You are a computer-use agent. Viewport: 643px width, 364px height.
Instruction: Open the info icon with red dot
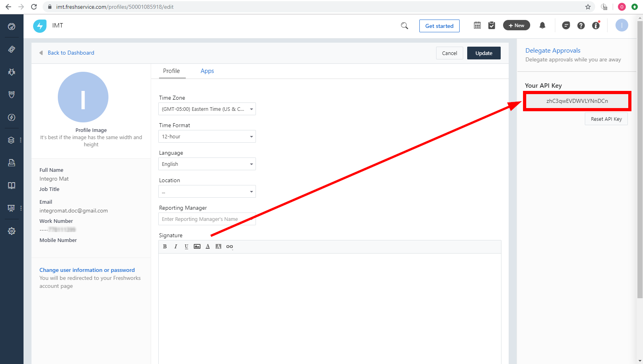pyautogui.click(x=596, y=25)
